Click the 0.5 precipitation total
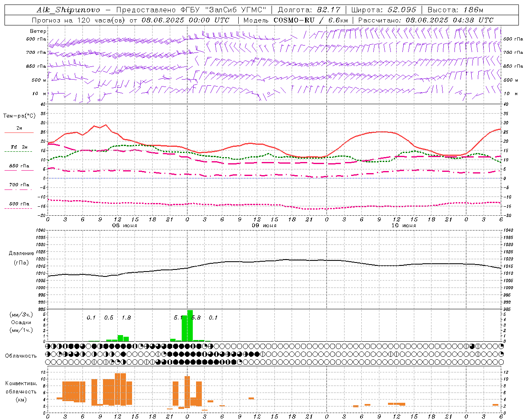 tap(109, 318)
